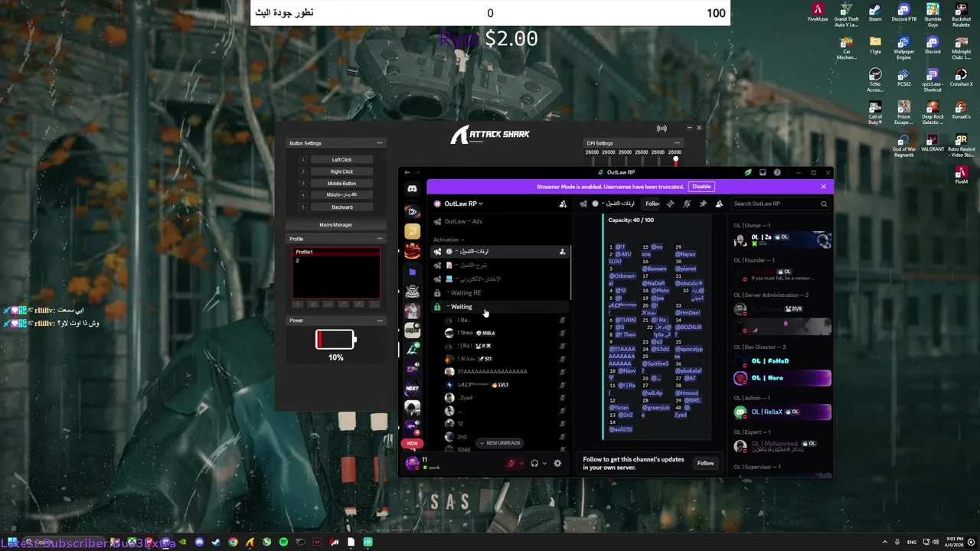This screenshot has height=551, width=980.
Task: Jump to NEW UNREADS in channel list
Action: coord(499,443)
